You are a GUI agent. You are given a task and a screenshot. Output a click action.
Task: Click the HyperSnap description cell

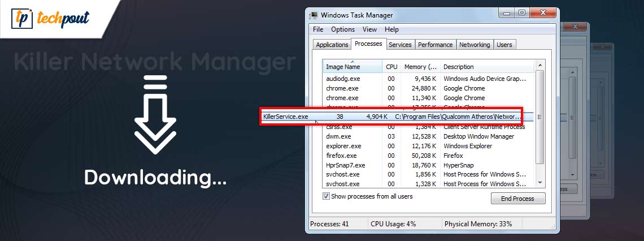click(458, 165)
